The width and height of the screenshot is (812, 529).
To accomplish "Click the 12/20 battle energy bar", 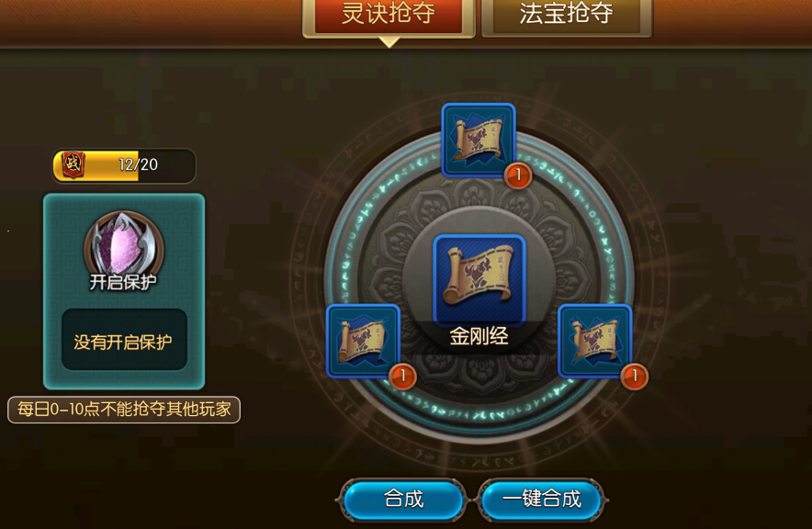I will coord(124,165).
